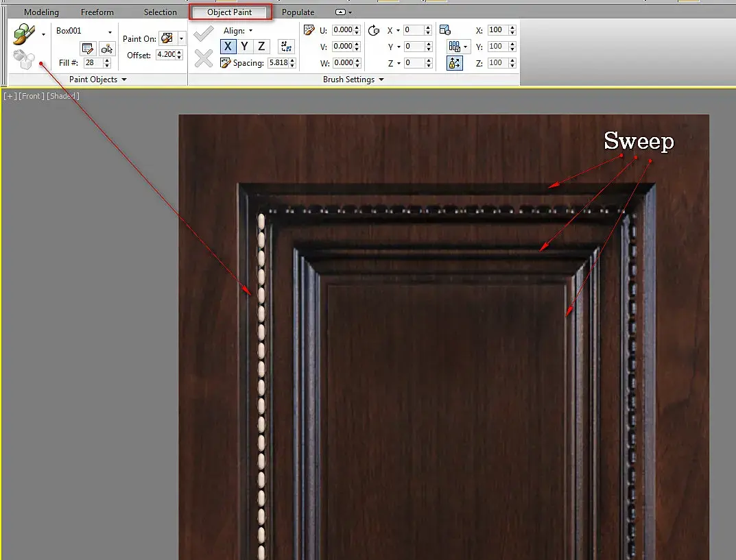Adjust the Offset spinner

tap(179, 55)
